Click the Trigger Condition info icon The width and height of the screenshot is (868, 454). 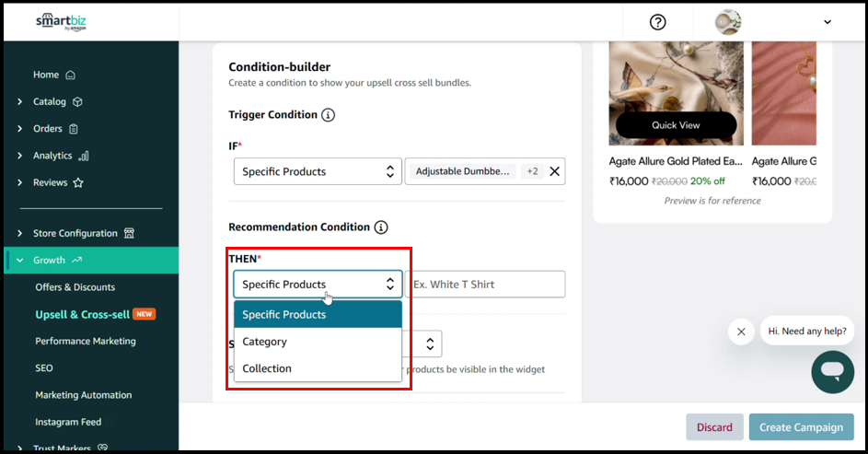(x=329, y=115)
